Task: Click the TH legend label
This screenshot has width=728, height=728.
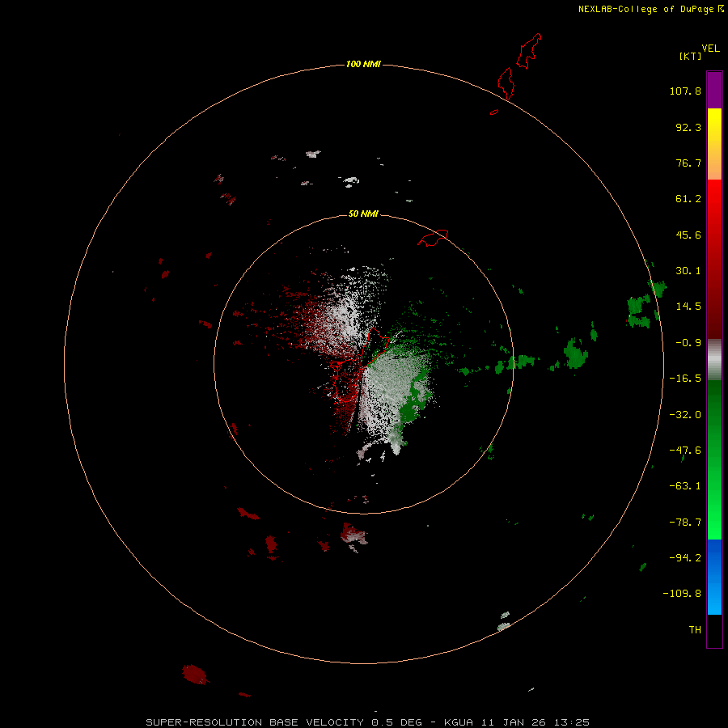Action: point(695,629)
